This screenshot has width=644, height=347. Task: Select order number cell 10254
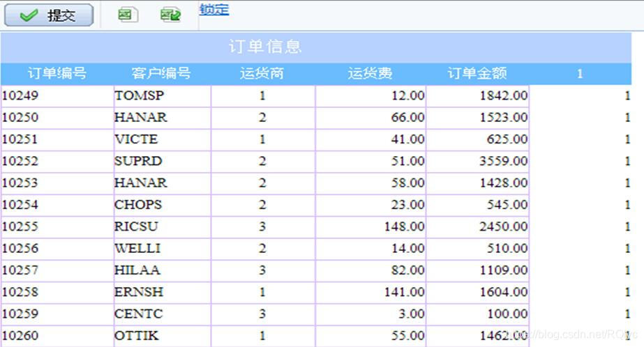57,205
